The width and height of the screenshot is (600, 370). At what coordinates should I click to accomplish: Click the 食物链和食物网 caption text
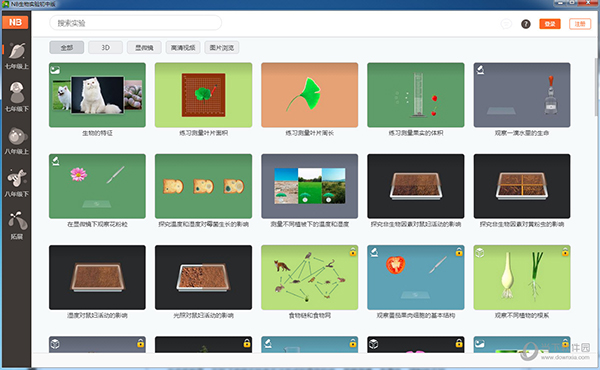(x=310, y=316)
